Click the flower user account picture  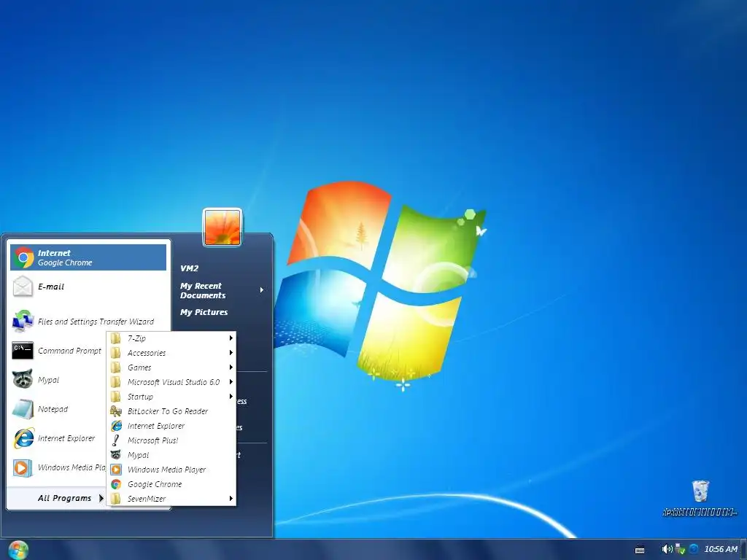222,227
